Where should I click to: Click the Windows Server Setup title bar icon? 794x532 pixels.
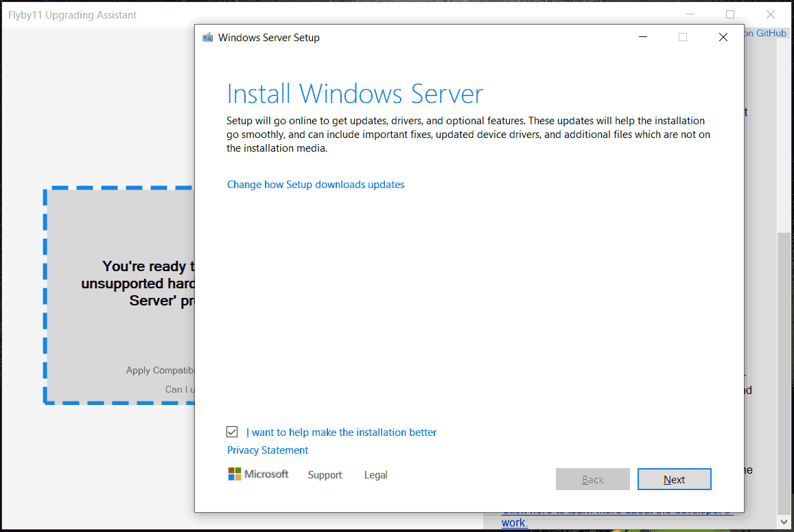point(207,37)
